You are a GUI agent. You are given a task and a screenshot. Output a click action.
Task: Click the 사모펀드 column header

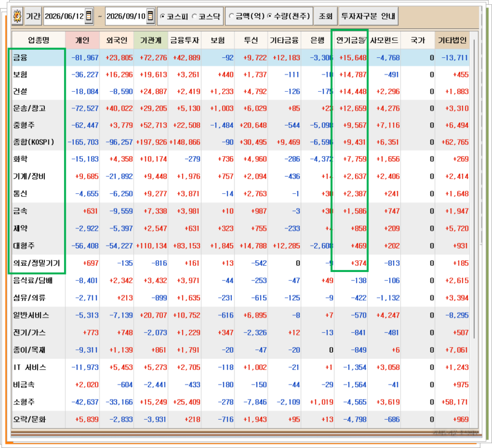(384, 40)
